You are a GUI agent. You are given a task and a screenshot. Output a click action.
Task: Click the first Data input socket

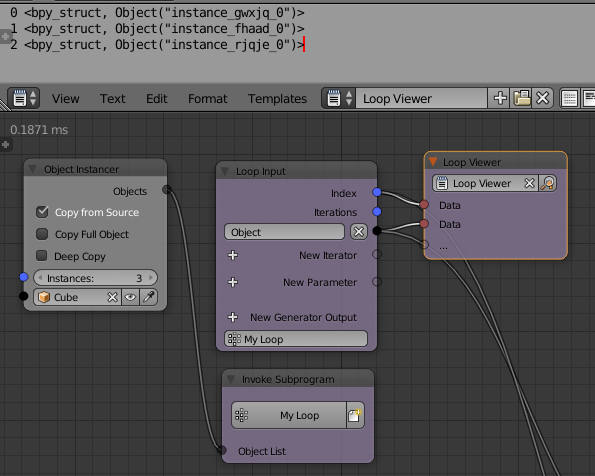[424, 205]
